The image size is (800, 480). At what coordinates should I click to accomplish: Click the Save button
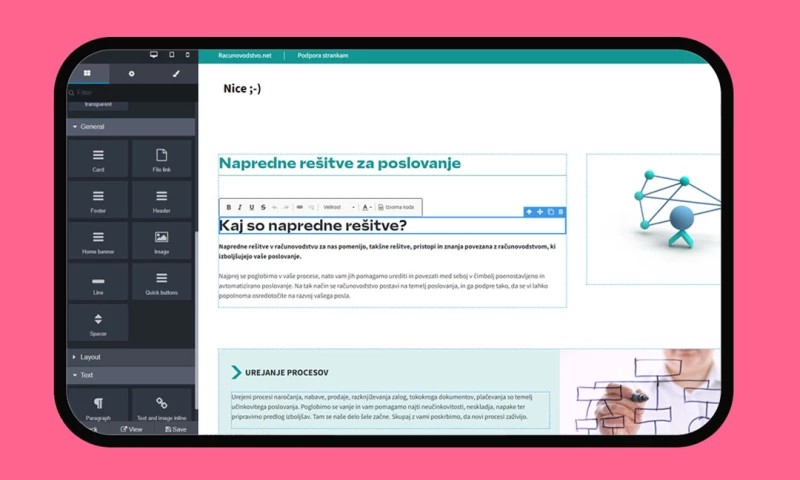[175, 429]
